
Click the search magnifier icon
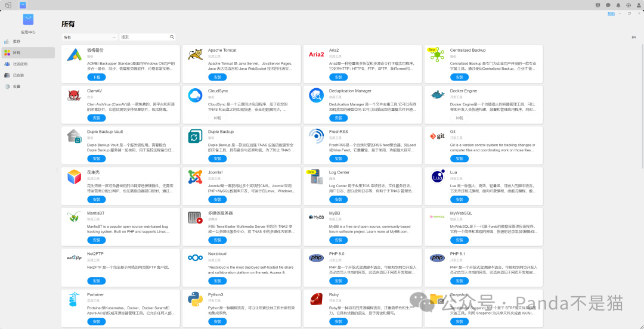click(x=172, y=37)
